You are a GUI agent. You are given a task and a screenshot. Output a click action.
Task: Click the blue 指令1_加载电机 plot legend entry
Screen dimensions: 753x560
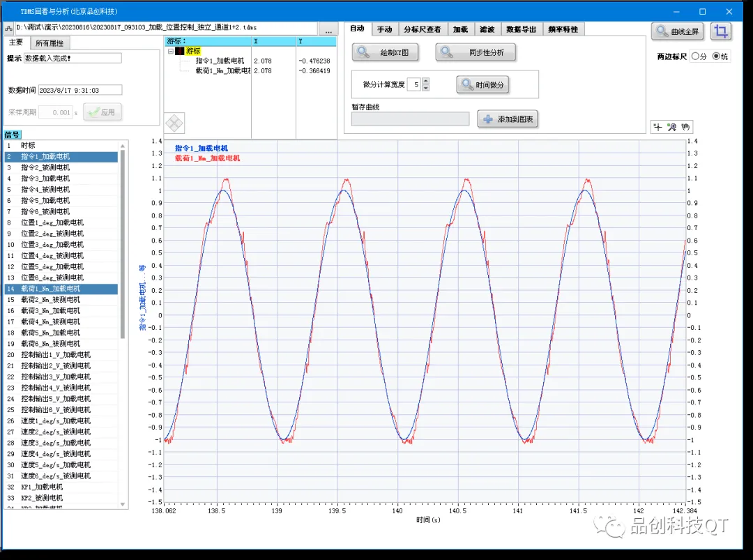[201, 149]
